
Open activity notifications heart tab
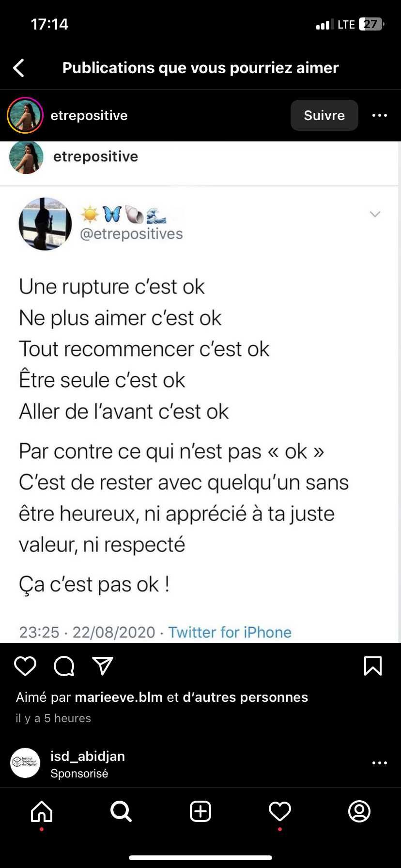pyautogui.click(x=280, y=811)
